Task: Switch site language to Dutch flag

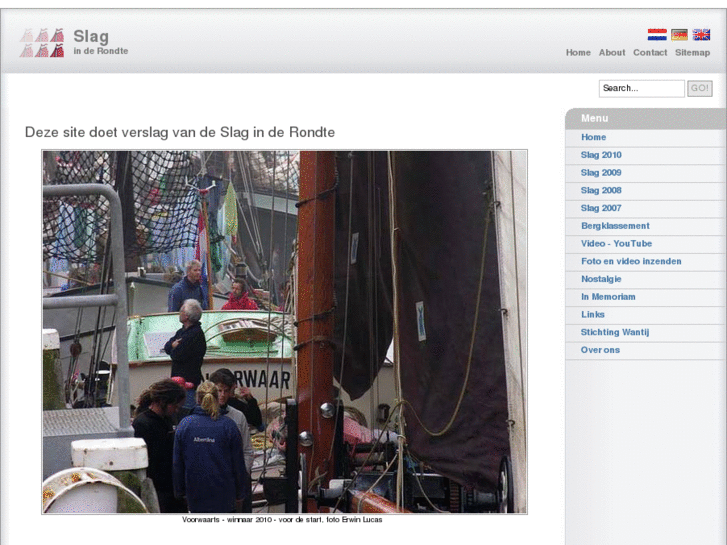Action: pyautogui.click(x=657, y=35)
